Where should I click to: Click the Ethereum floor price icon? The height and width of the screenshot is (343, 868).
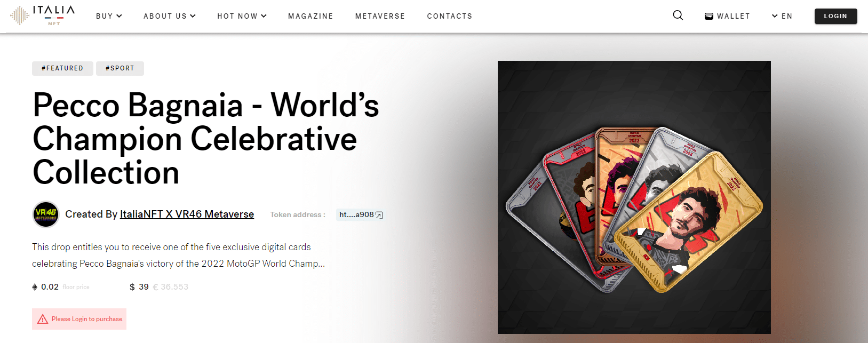(35, 287)
